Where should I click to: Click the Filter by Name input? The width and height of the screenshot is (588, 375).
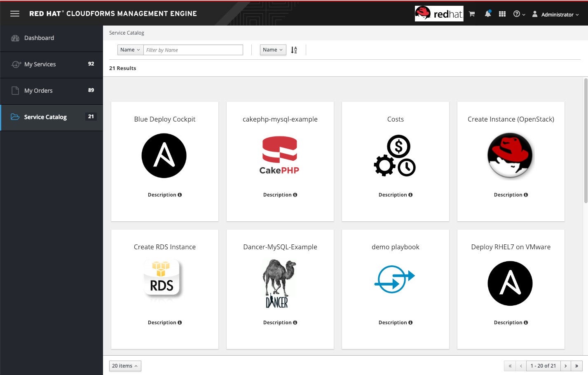coord(193,50)
